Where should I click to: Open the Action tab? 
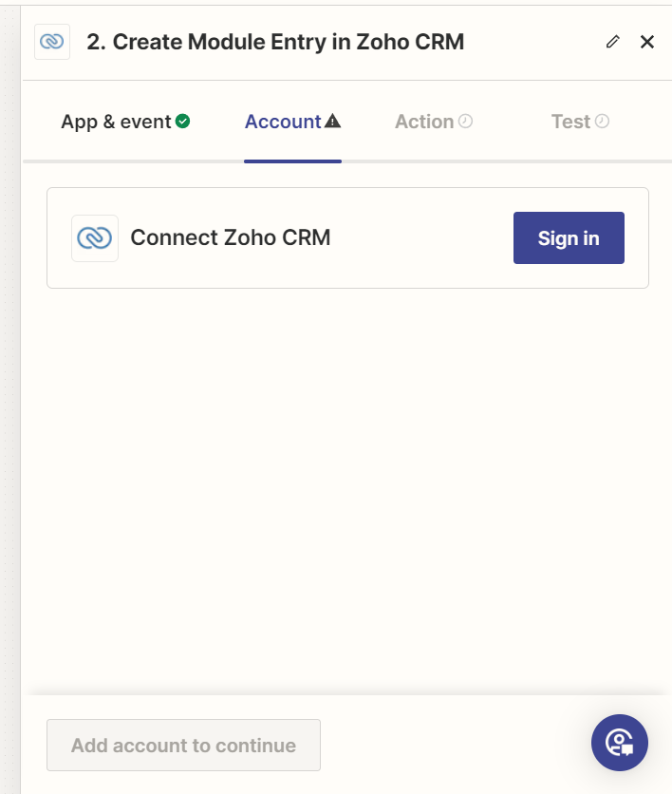click(424, 122)
